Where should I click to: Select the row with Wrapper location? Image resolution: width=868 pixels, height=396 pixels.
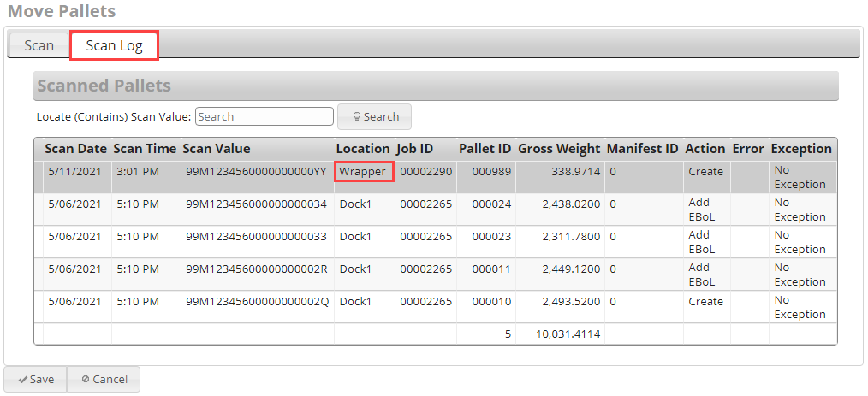pyautogui.click(x=436, y=177)
